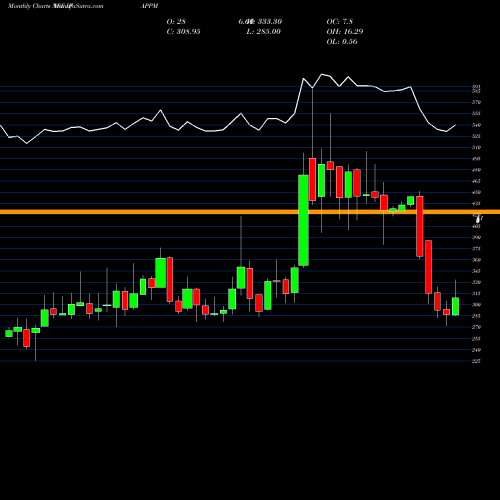Click the 510 price axis label
The image size is (500, 500).
coord(476,147)
